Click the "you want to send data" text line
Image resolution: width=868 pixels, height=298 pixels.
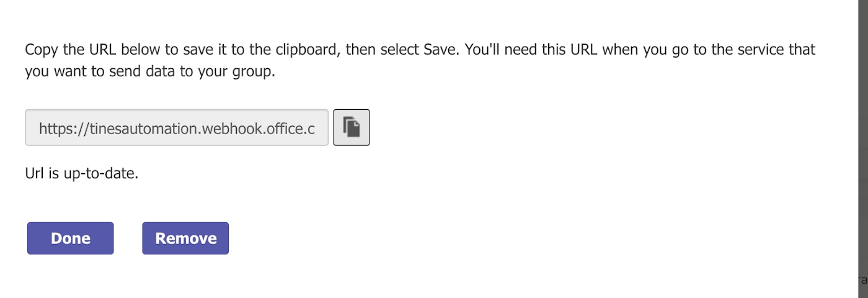pyautogui.click(x=149, y=72)
